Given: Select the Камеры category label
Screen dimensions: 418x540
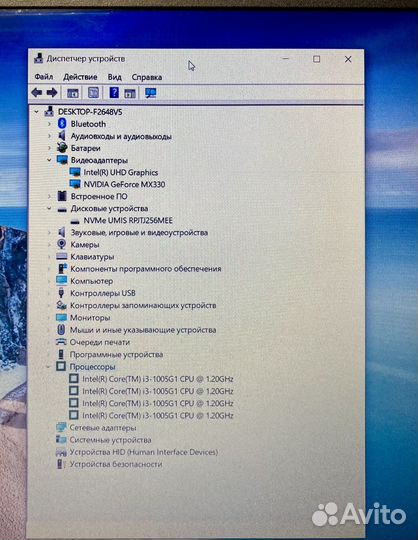Looking at the screenshot, I should coord(85,245).
